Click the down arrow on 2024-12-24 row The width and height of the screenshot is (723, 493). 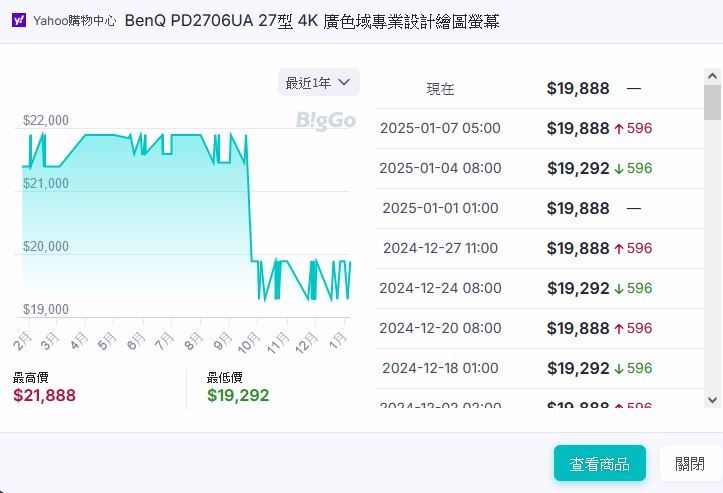coord(619,289)
